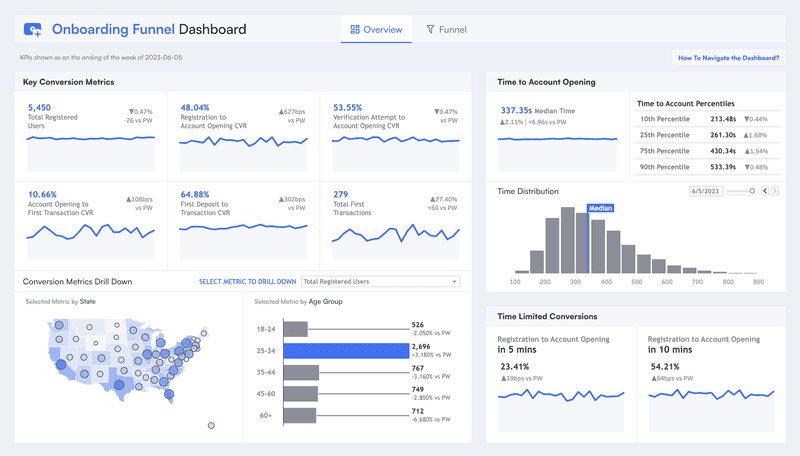Click the Onboarding Funnel logo icon
Image resolution: width=800 pixels, height=456 pixels.
coord(33,30)
